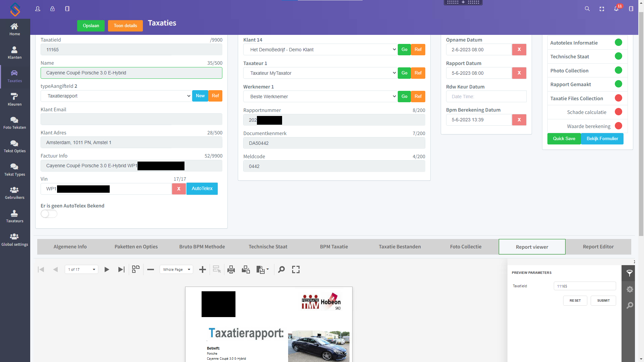Click Quick Save button
This screenshot has width=644, height=362.
point(564,139)
